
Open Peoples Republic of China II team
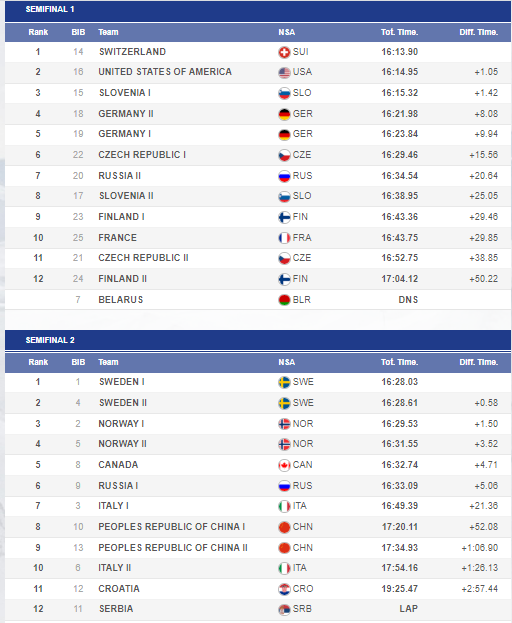point(173,548)
